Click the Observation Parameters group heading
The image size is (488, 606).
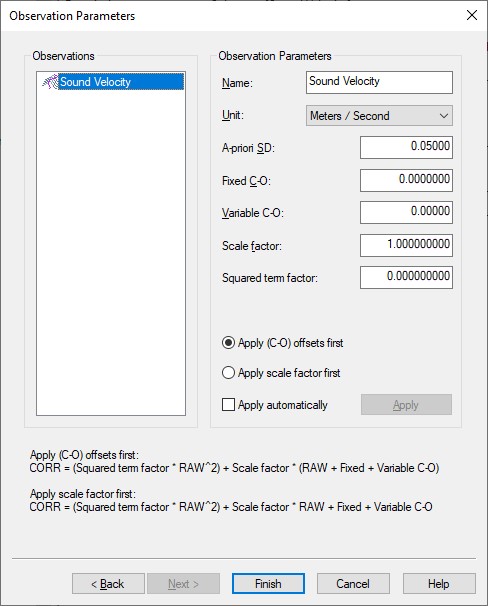click(275, 56)
